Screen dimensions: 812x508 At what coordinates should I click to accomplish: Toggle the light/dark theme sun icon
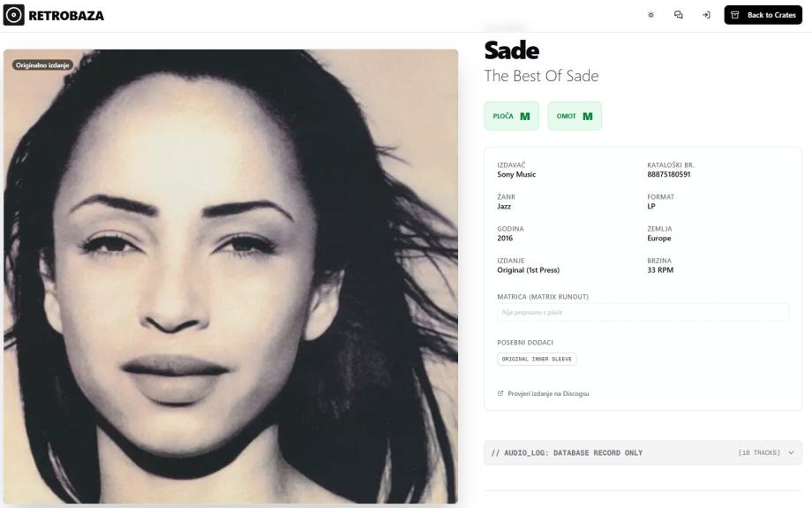(651, 15)
